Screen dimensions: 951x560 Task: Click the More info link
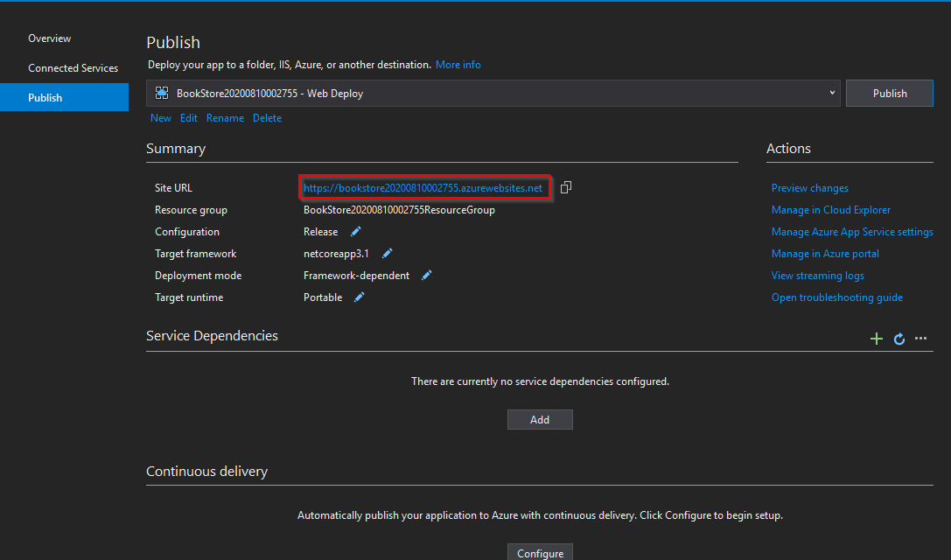[x=458, y=65]
